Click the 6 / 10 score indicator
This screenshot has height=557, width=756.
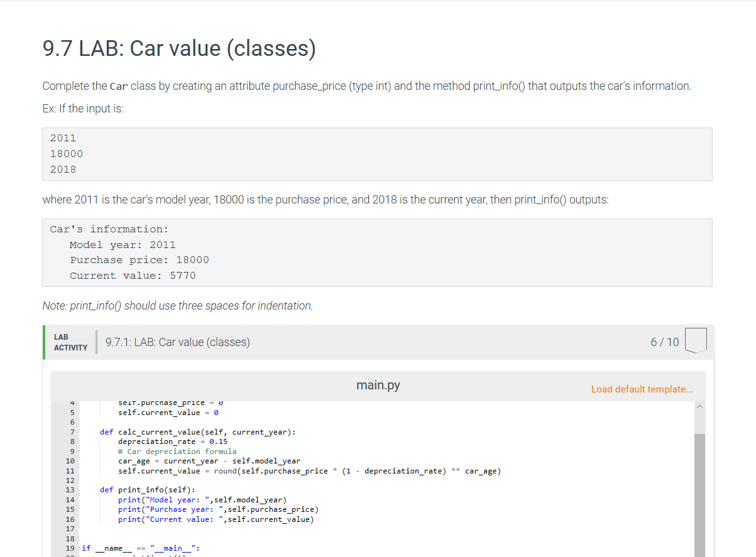pyautogui.click(x=665, y=342)
